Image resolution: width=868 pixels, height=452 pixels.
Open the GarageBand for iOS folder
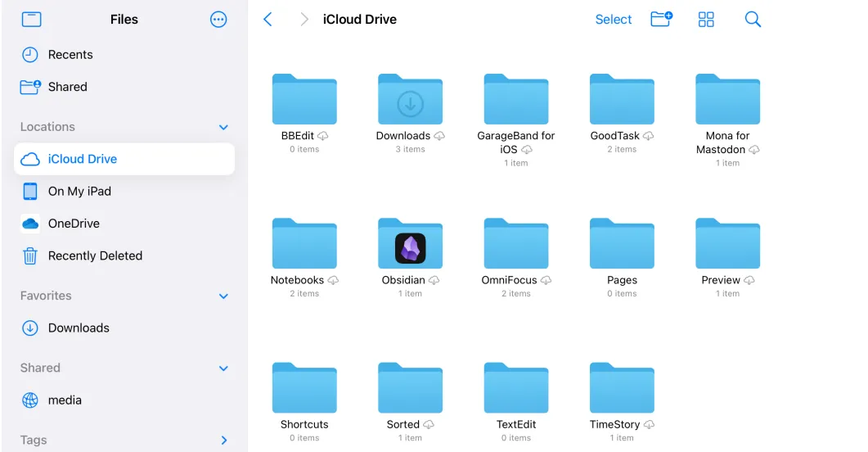[516, 99]
